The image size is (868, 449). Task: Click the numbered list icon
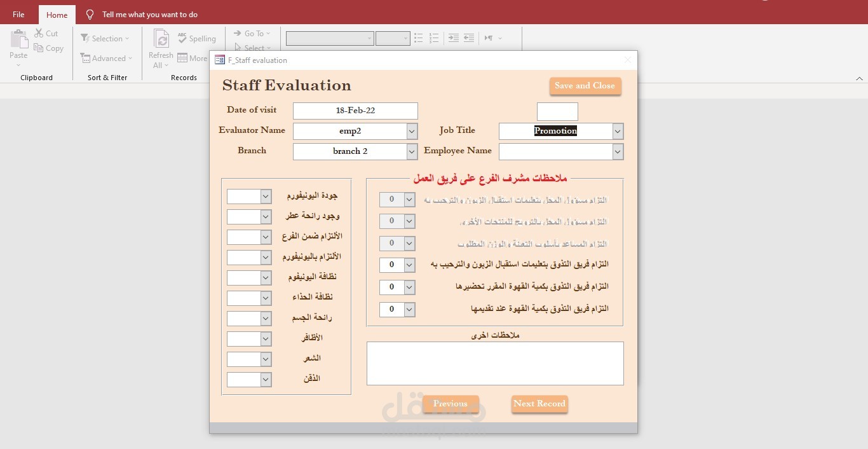click(x=433, y=38)
